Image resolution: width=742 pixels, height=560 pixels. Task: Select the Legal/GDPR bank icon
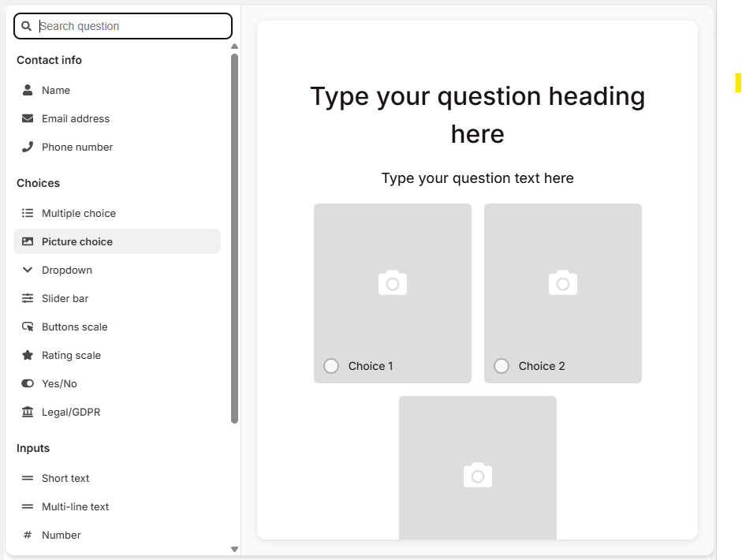tap(28, 412)
